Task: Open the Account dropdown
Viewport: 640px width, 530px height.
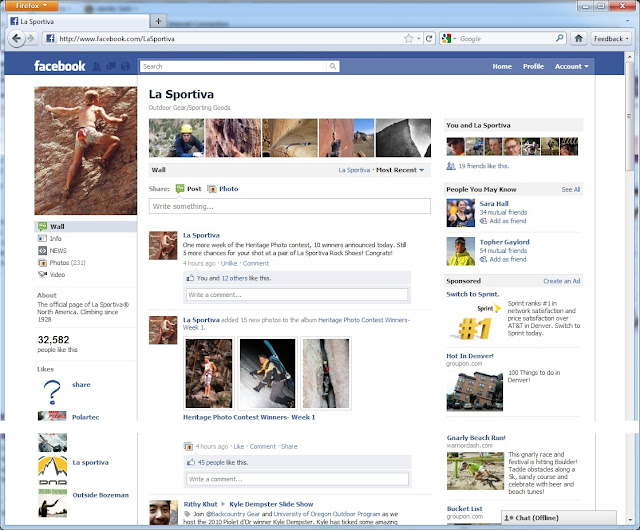Action: click(x=571, y=66)
